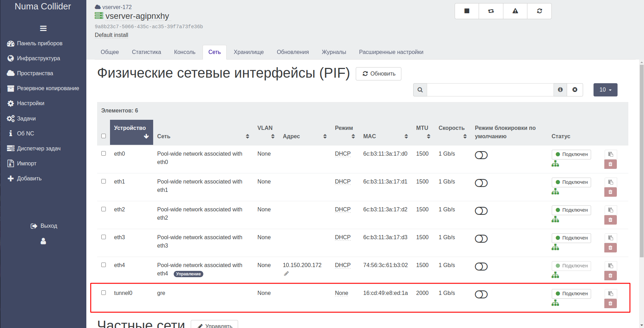
Task: Switch to the Хранилище tab
Action: (x=249, y=52)
